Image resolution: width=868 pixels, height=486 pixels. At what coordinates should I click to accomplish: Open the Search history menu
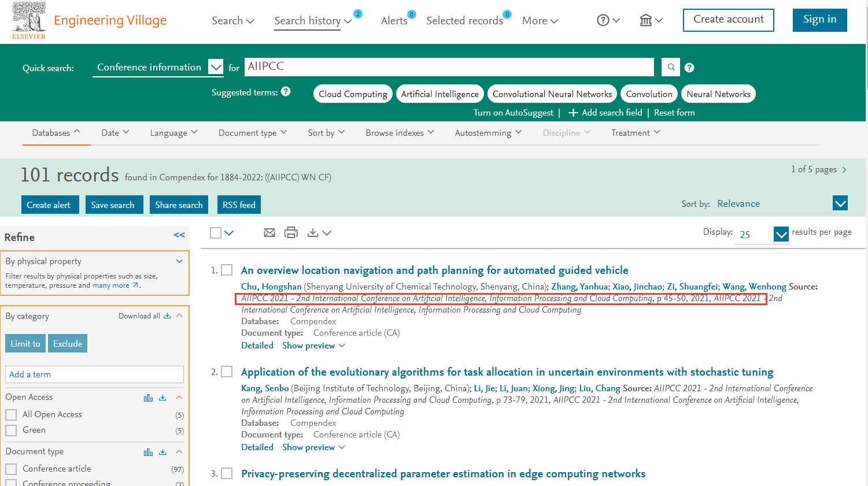[313, 21]
